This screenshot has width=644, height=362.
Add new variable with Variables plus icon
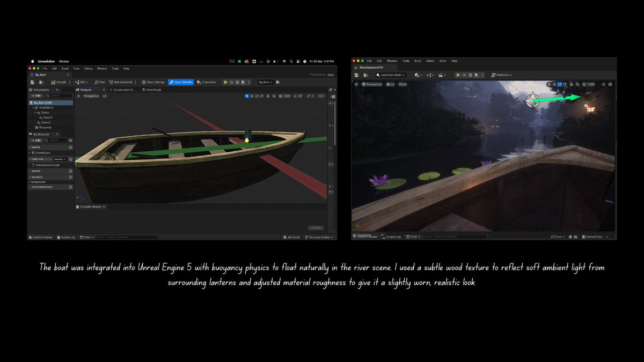70,177
